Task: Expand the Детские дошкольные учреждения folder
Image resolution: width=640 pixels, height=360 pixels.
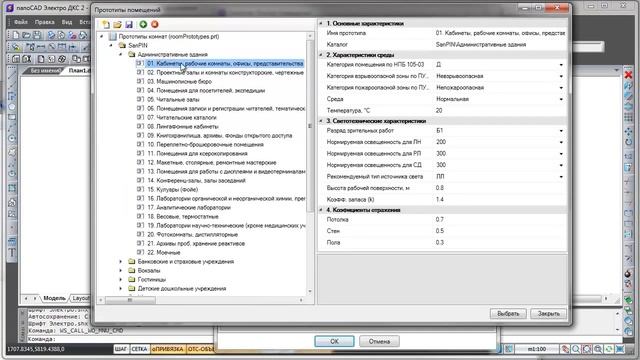Action: pos(121,288)
